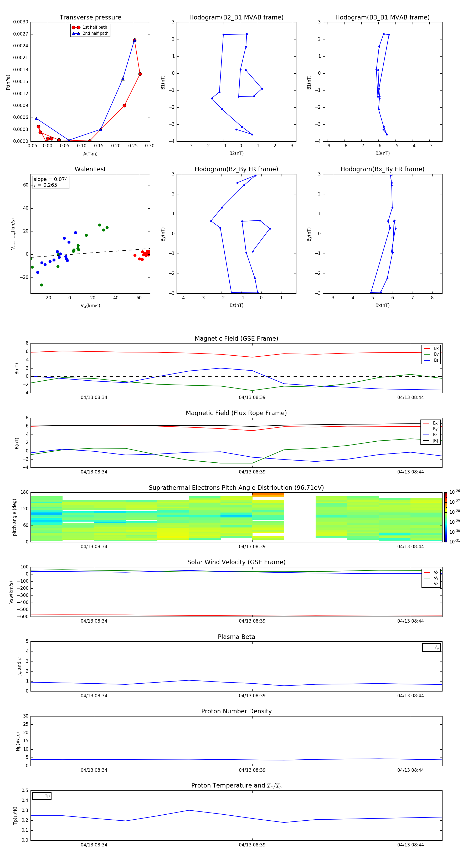Click the Bx' entry in the flux rope legend
The height and width of the screenshot is (868, 473).
coord(431,423)
